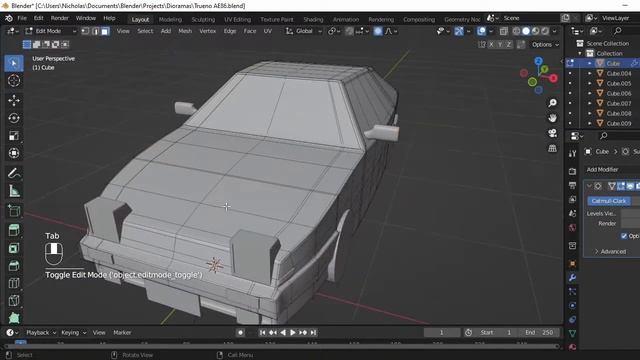Select the Catmull-Clark subdivision button

click(609, 201)
